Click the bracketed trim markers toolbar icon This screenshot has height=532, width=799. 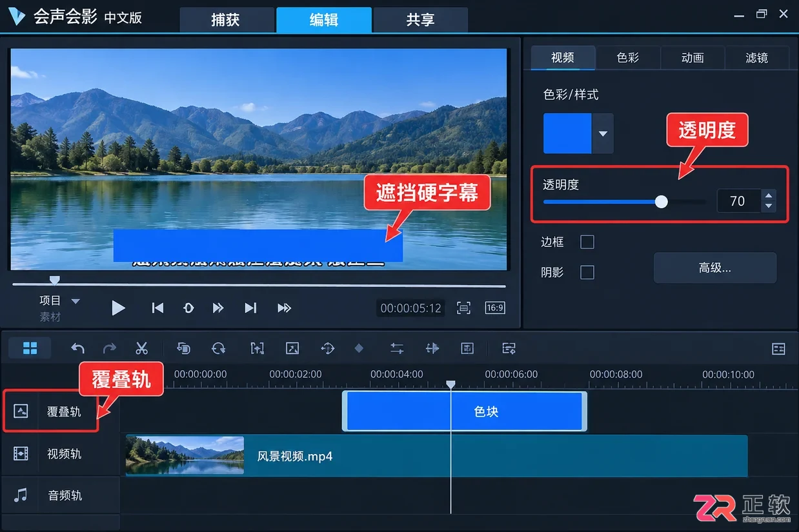(257, 348)
